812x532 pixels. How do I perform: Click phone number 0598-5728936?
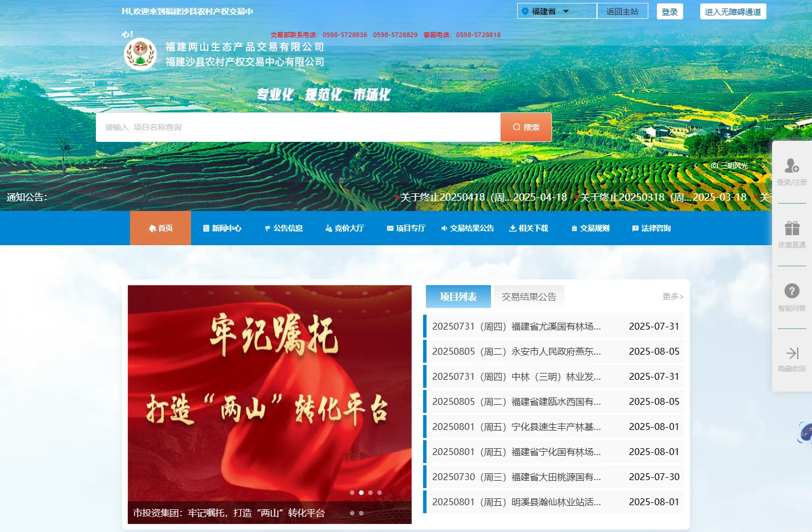coord(345,35)
